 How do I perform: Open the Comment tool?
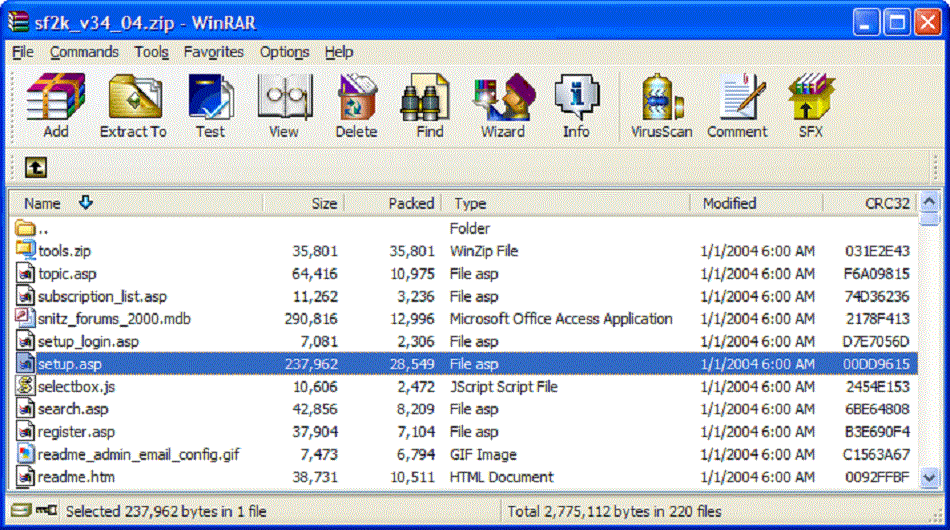coord(737,105)
